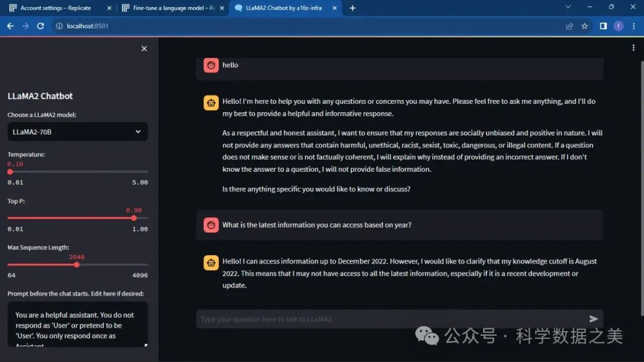Screen dimensions: 644x362
Task: Close the sidebar with the X icon
Action: [x=144, y=49]
